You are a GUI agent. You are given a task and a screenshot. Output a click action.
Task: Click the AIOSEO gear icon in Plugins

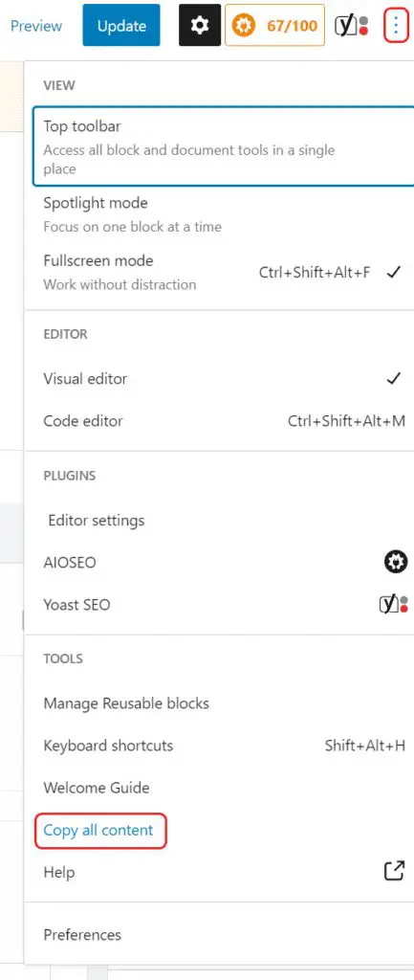point(395,563)
